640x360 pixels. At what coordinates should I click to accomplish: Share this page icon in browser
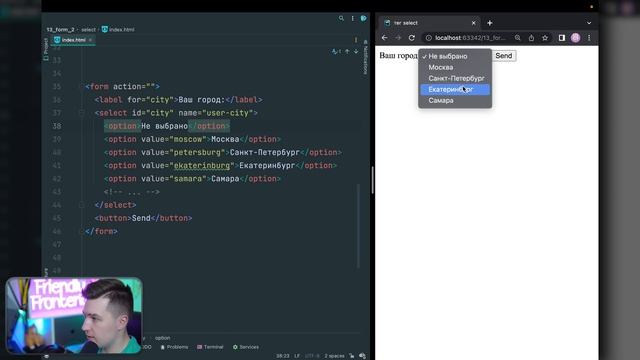pyautogui.click(x=531, y=38)
